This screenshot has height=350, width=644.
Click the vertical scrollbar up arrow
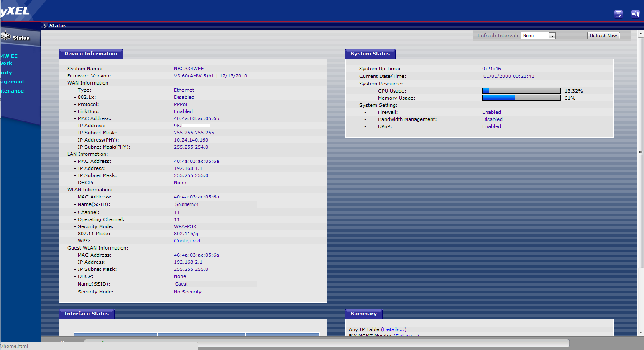pyautogui.click(x=640, y=33)
